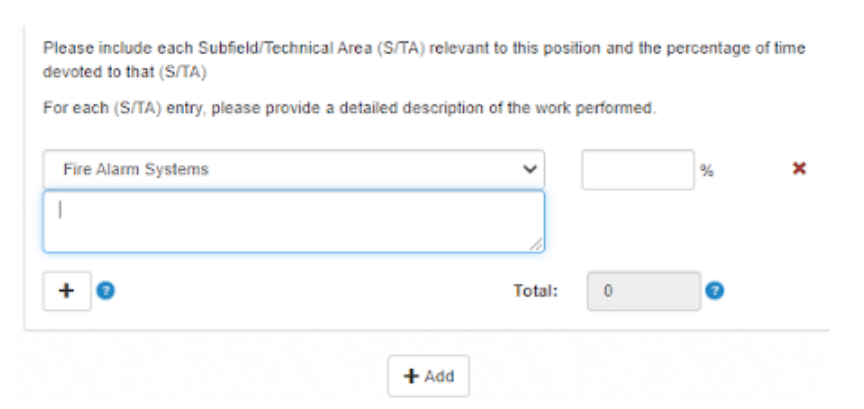Click the plus icon inside the Add button
This screenshot has width=864, height=409.
coord(410,377)
